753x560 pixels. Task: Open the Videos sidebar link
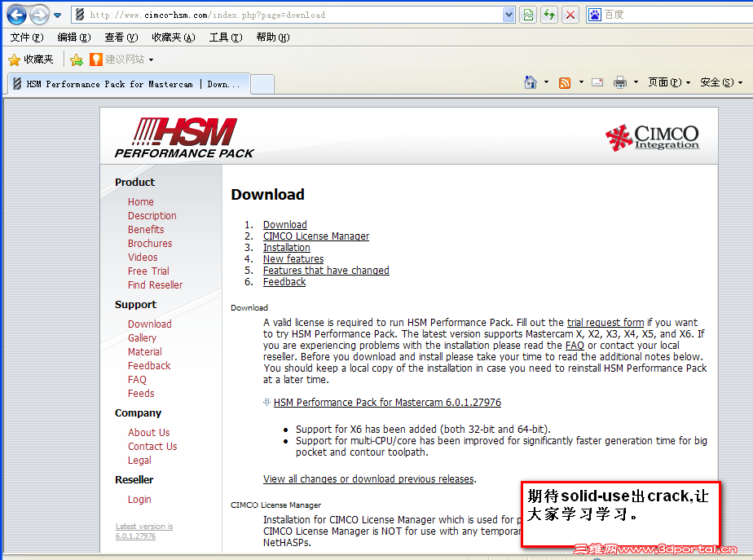[x=143, y=258]
